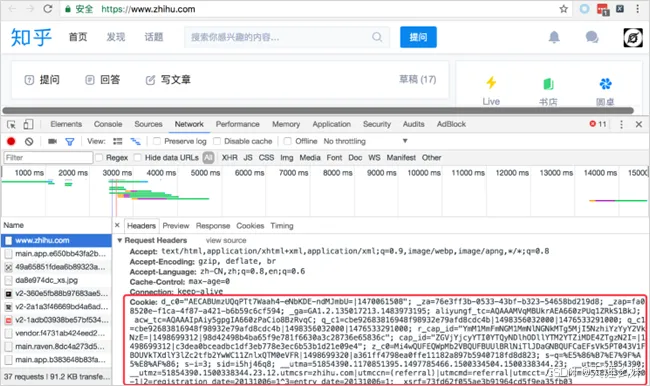The height and width of the screenshot is (386, 650).
Task: Select the www.zhihu.com request row
Action: pos(56,240)
